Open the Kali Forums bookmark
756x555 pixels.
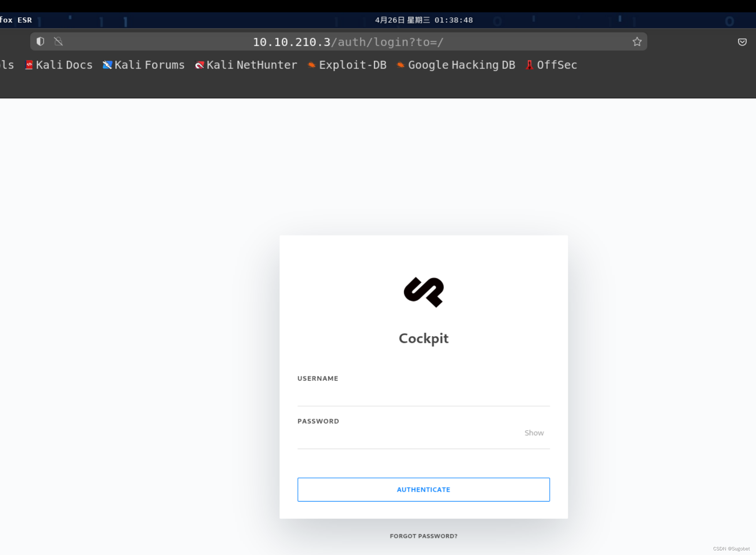[144, 65]
